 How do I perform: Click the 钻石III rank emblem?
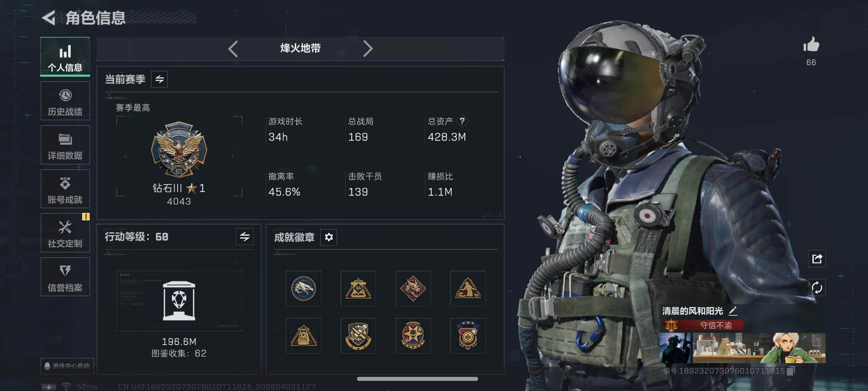(x=179, y=150)
